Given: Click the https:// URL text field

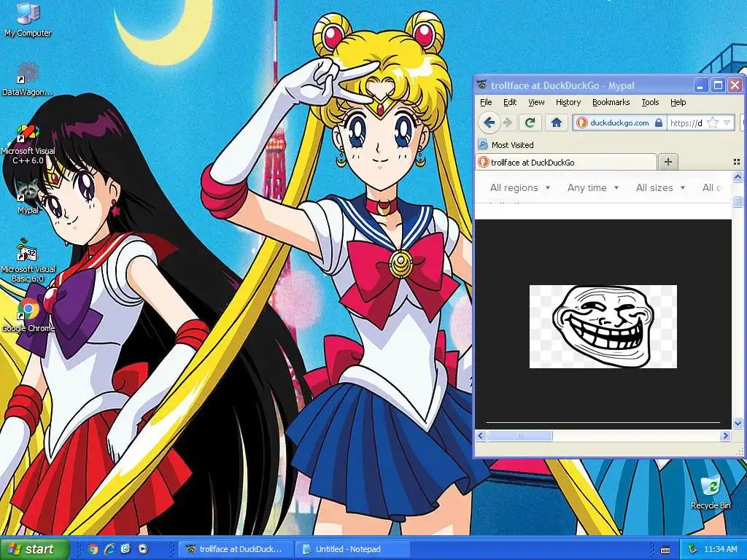Looking at the screenshot, I should (x=686, y=122).
